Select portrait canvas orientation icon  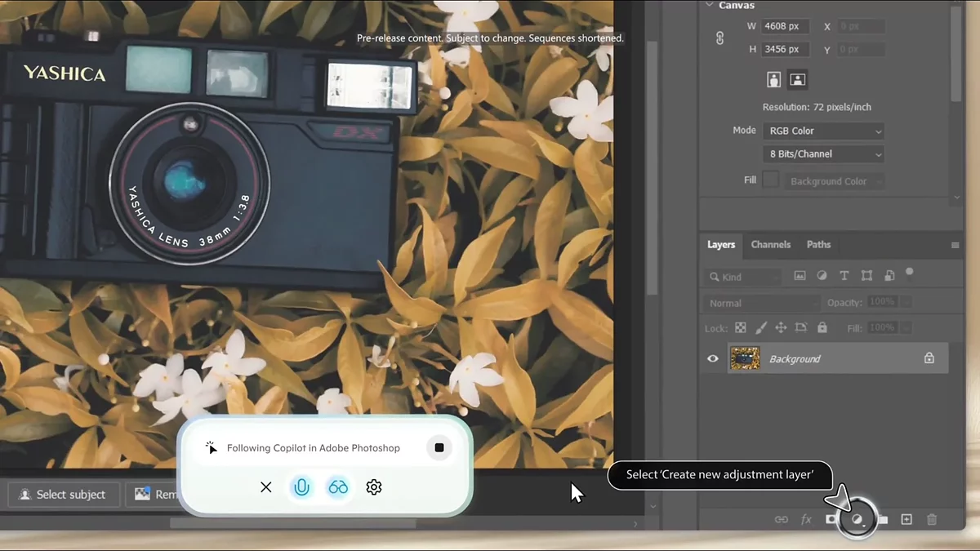(x=774, y=80)
